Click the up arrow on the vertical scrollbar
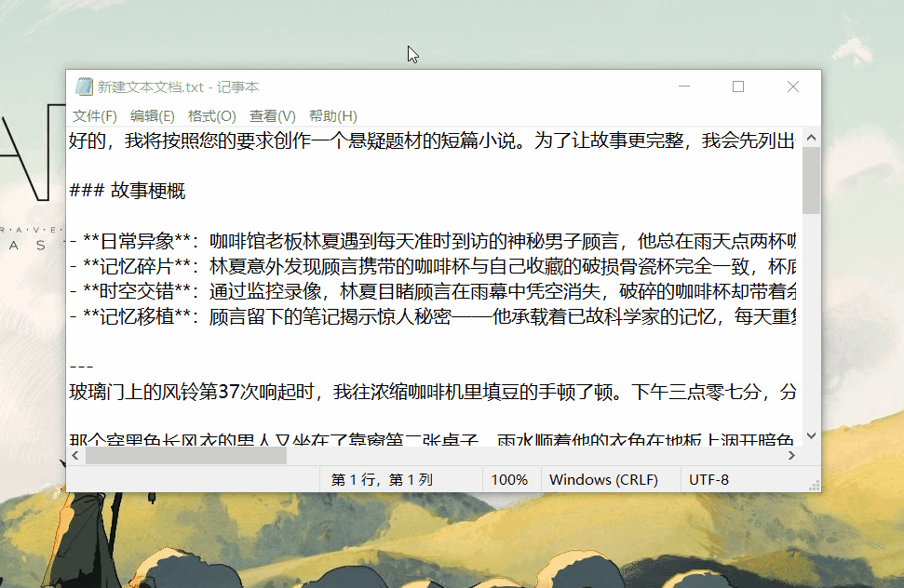Viewport: 904px width, 588px height. pyautogui.click(x=810, y=139)
